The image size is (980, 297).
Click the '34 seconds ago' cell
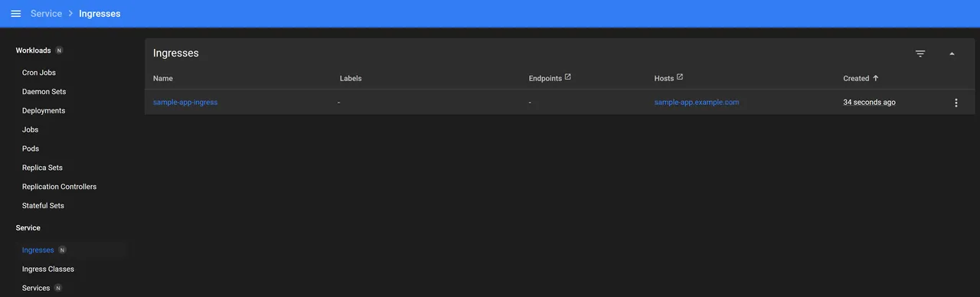coord(869,102)
